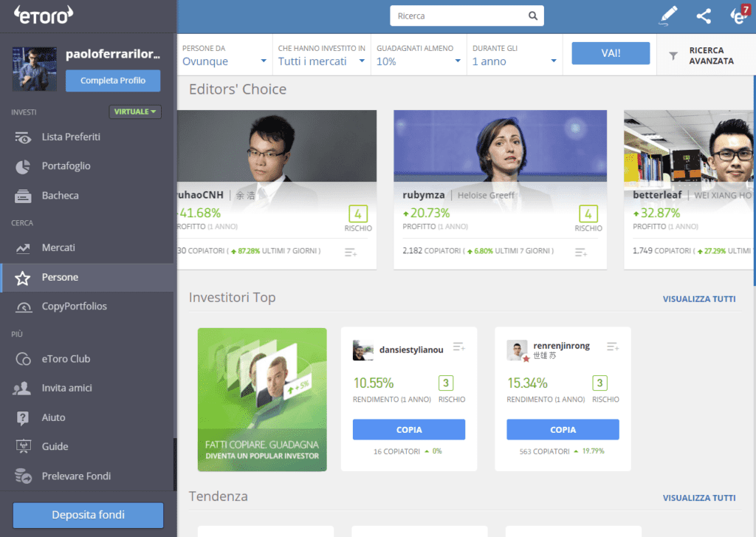Click "2,182 COPIATORI" text on rubymza card
Image resolution: width=756 pixels, height=537 pixels.
click(431, 251)
